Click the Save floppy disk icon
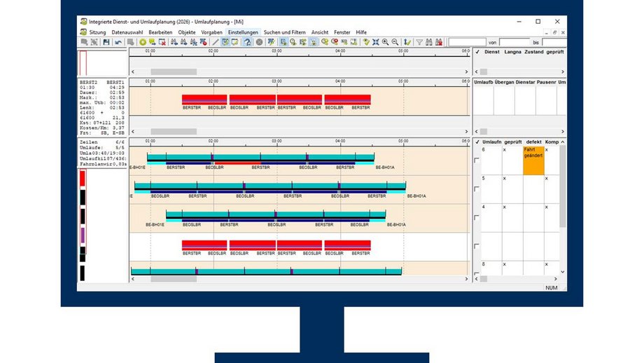Screen dimensions: 644x363 tap(106, 42)
